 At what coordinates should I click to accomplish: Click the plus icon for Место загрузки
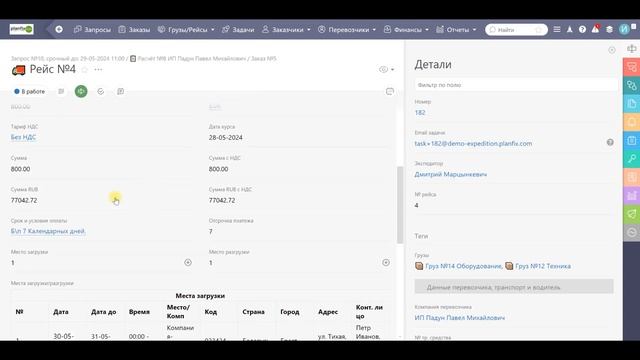point(188,262)
